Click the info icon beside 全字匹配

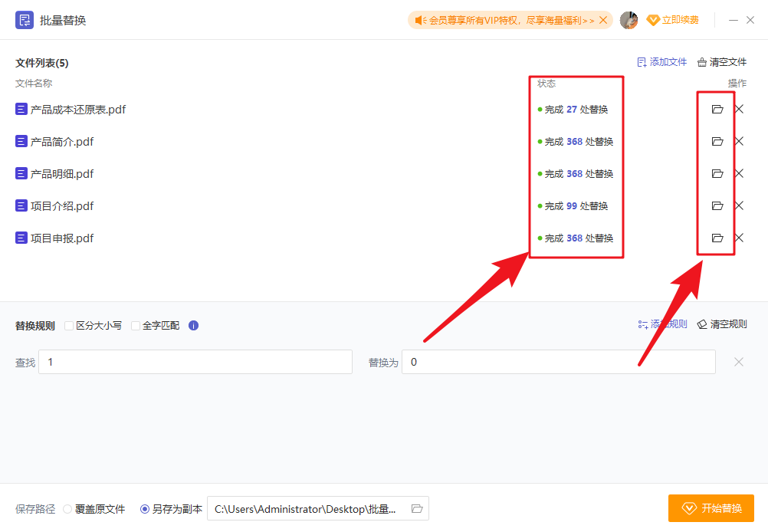coord(193,325)
